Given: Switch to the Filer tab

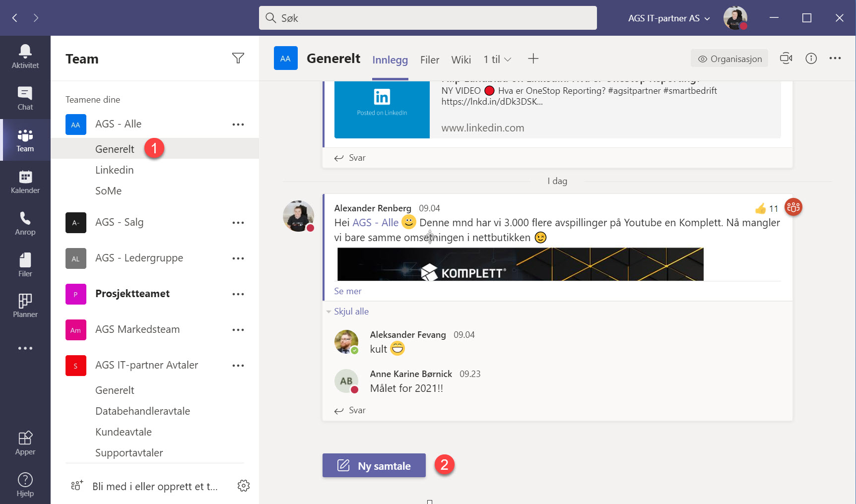Looking at the screenshot, I should pos(429,60).
